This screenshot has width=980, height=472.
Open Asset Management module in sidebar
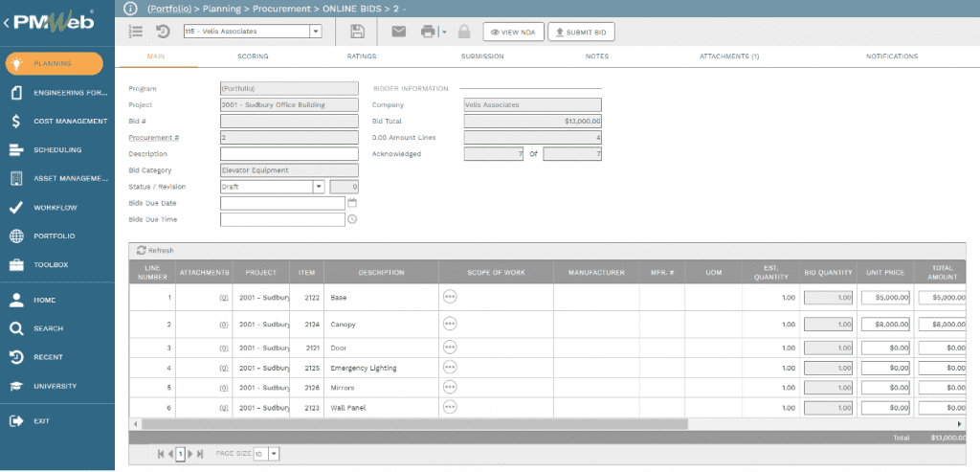click(57, 179)
